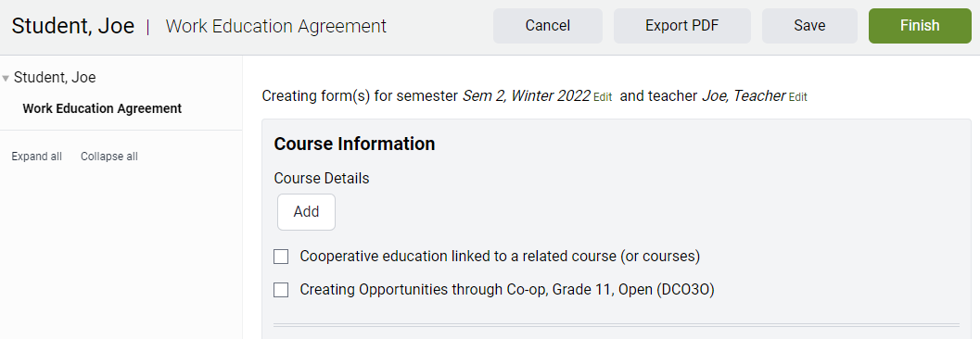
Task: Open Work Education Agreement in the sidebar
Action: tap(102, 108)
